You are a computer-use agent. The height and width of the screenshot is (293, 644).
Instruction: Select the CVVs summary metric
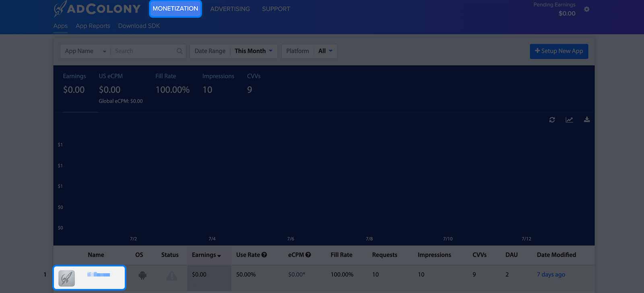[x=254, y=85]
